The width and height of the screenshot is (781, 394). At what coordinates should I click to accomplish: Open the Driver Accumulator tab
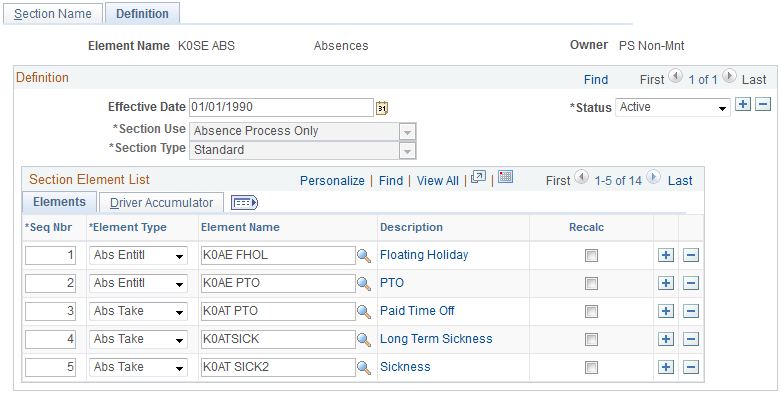[161, 203]
